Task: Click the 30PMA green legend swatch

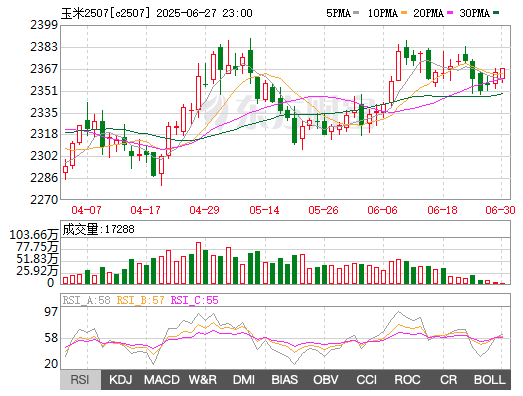Action: [x=496, y=13]
